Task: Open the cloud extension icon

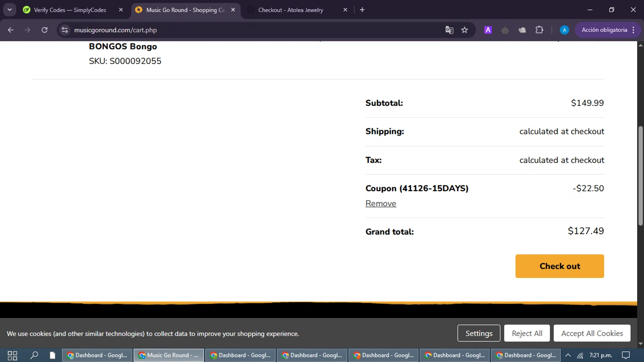Action: (x=522, y=30)
